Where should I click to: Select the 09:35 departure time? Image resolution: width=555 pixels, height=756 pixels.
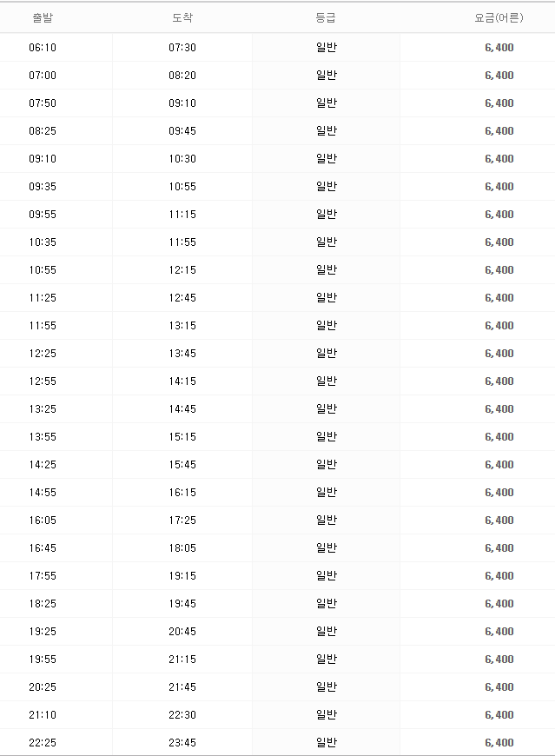43,187
